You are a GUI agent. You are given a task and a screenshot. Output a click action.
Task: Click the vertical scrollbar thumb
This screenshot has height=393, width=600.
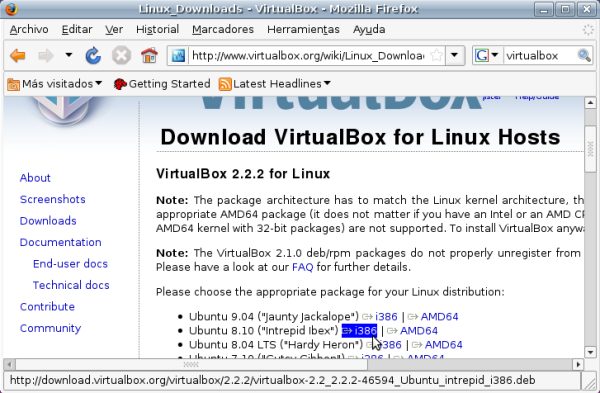point(590,148)
